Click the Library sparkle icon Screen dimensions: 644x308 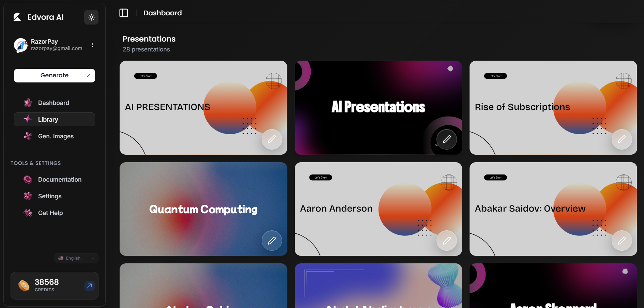click(x=28, y=119)
